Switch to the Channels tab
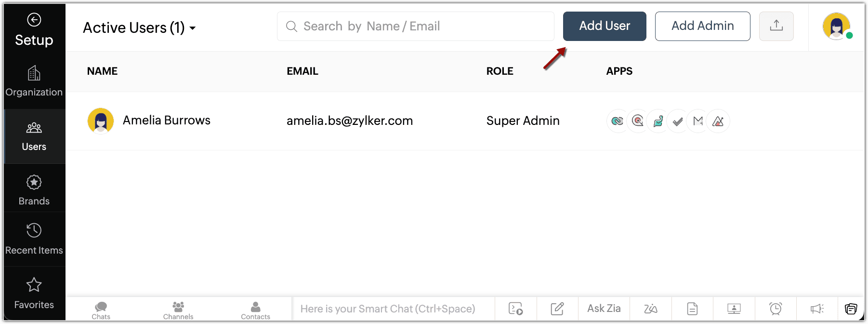Image resolution: width=868 pixels, height=324 pixels. point(178,310)
